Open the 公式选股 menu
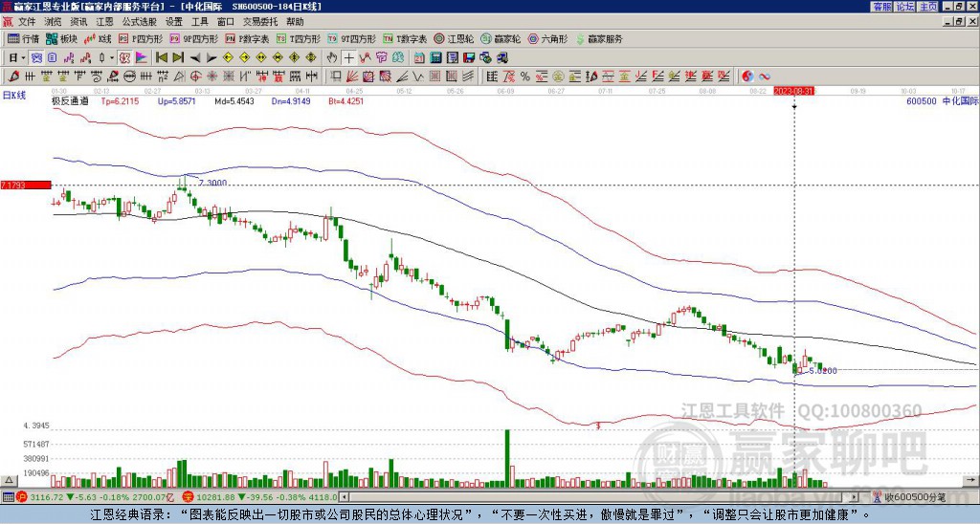The width and height of the screenshot is (980, 524). tap(140, 22)
